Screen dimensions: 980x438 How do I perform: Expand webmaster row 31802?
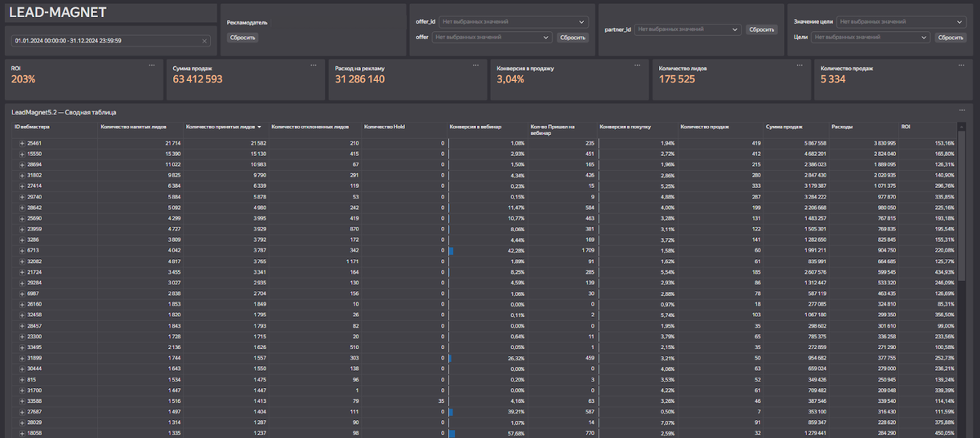click(22, 175)
